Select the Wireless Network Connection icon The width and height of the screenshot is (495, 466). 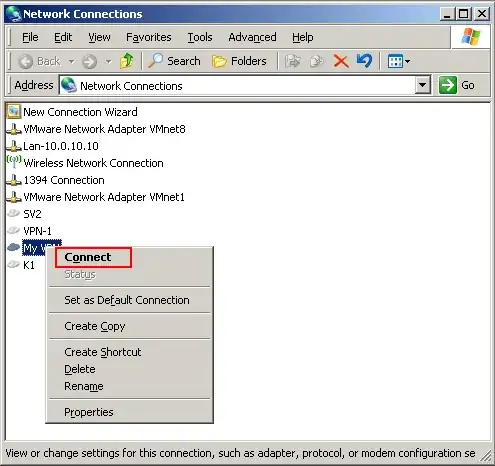click(x=14, y=162)
